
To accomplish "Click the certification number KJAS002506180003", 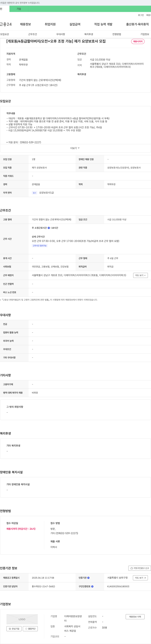I will (x=118, y=586).
